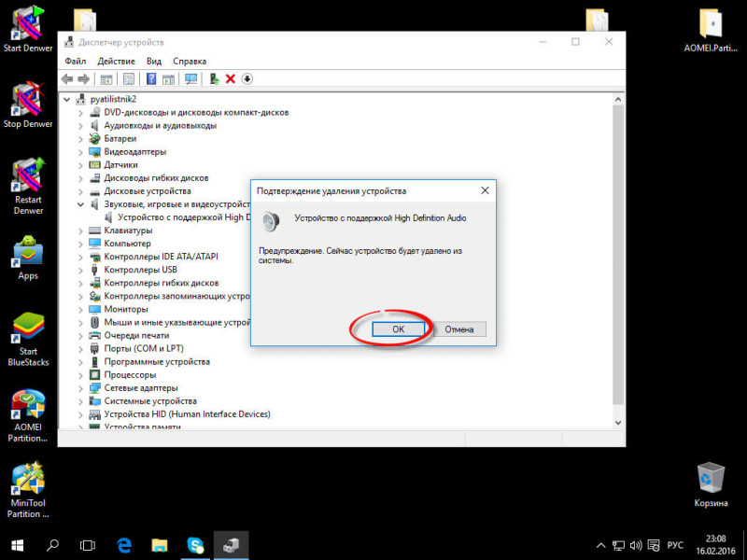Viewport: 747px width, 560px height.
Task: Open the Restart Denwer desktop shortcut
Action: point(28,186)
